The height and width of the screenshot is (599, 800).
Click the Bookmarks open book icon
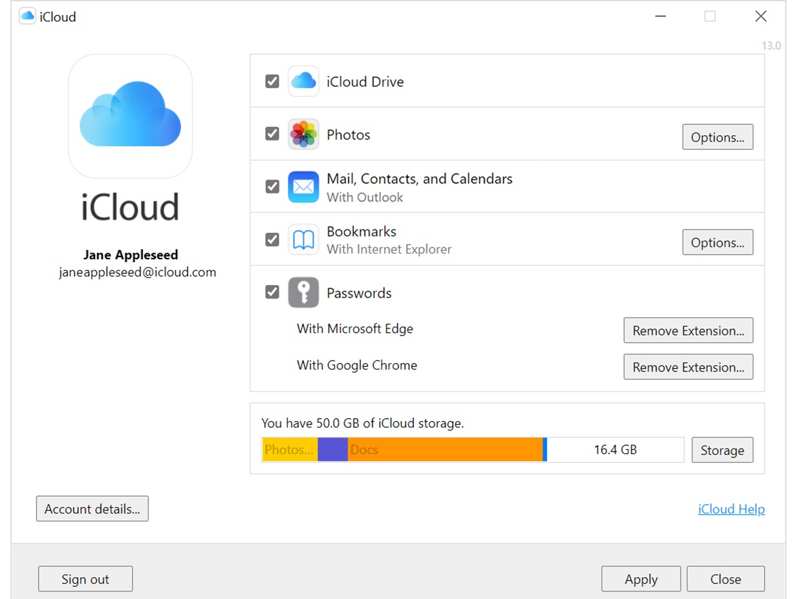304,239
